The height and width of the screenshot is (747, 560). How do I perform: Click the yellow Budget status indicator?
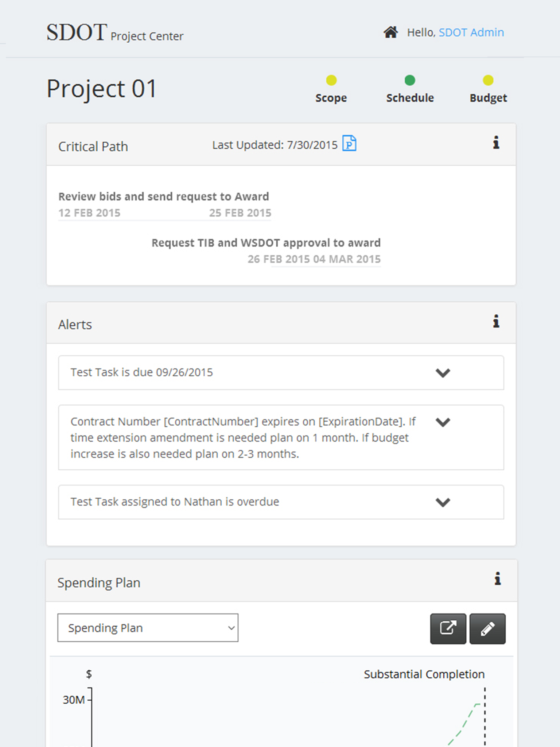488,80
